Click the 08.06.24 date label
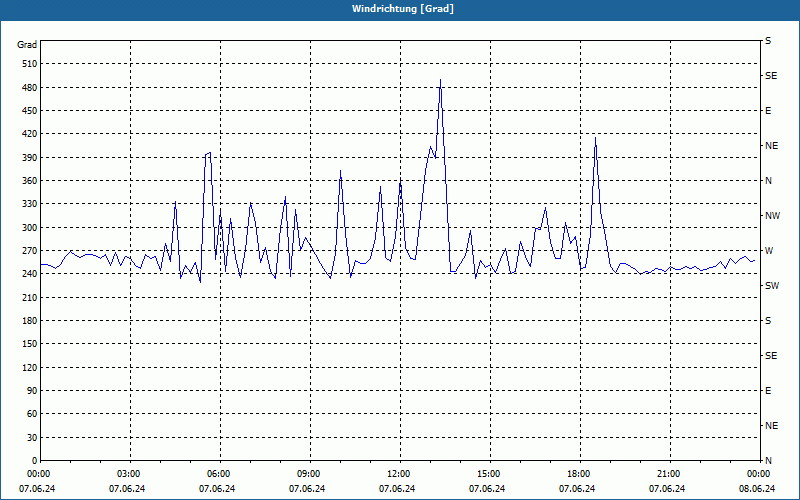 tap(757, 489)
